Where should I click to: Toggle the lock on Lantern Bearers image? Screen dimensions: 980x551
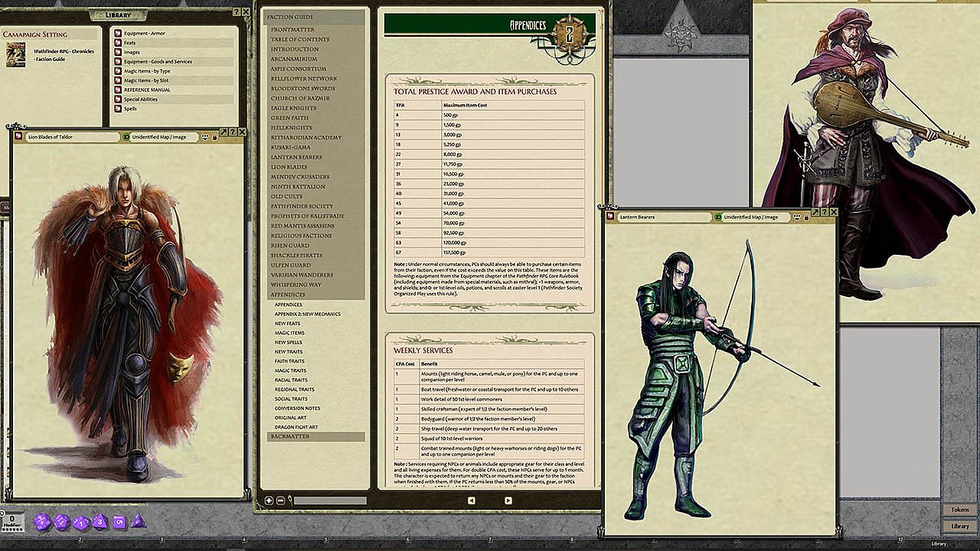click(806, 217)
